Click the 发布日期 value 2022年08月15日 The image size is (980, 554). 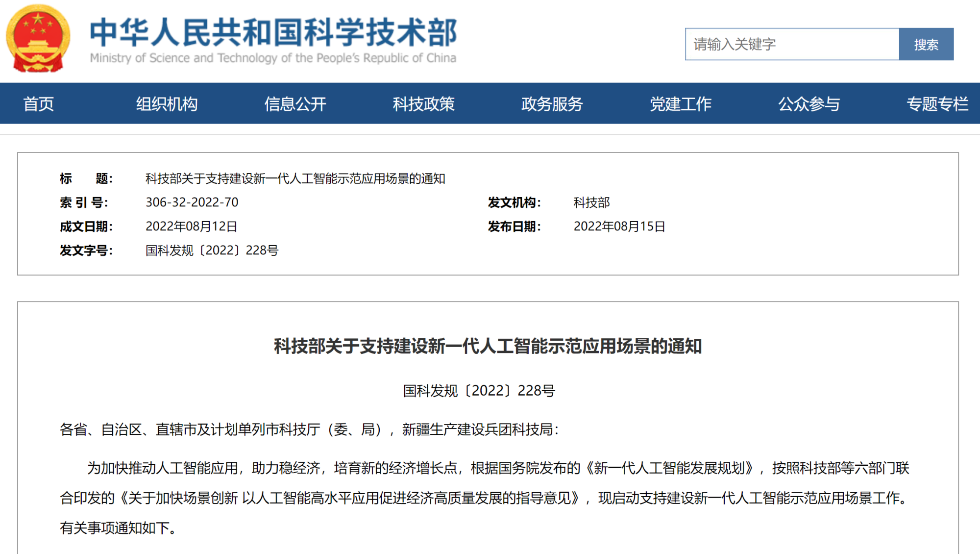click(x=619, y=226)
